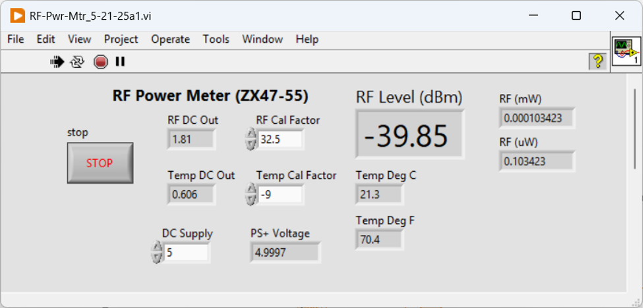This screenshot has width=644, height=308.
Task: Click the DC Supply field showing 5
Action: [x=187, y=252]
